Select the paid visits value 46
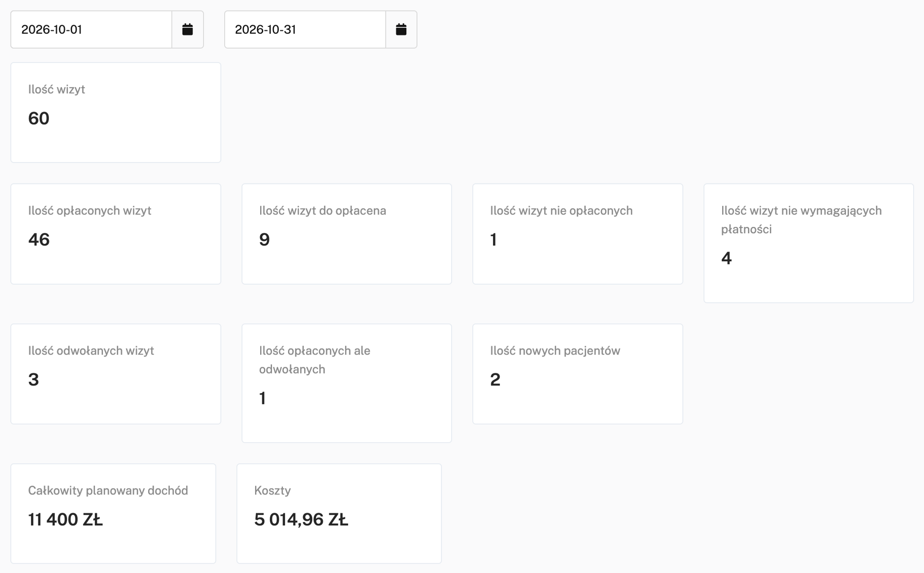The image size is (924, 573). pyautogui.click(x=39, y=240)
